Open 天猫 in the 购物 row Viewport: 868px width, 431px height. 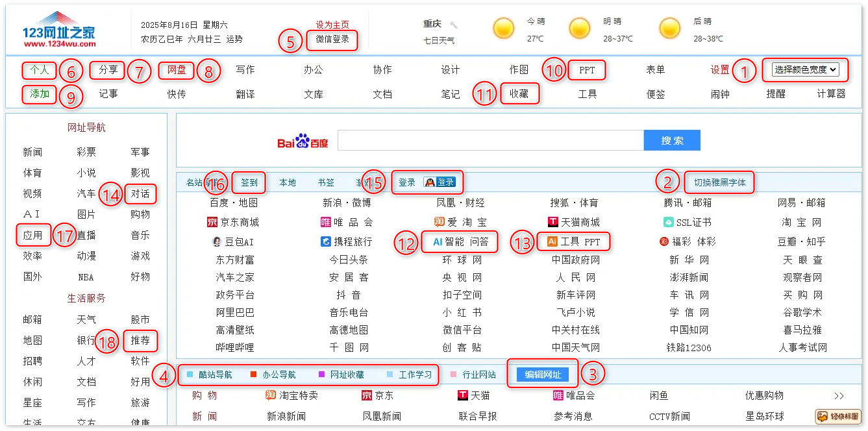(x=473, y=395)
